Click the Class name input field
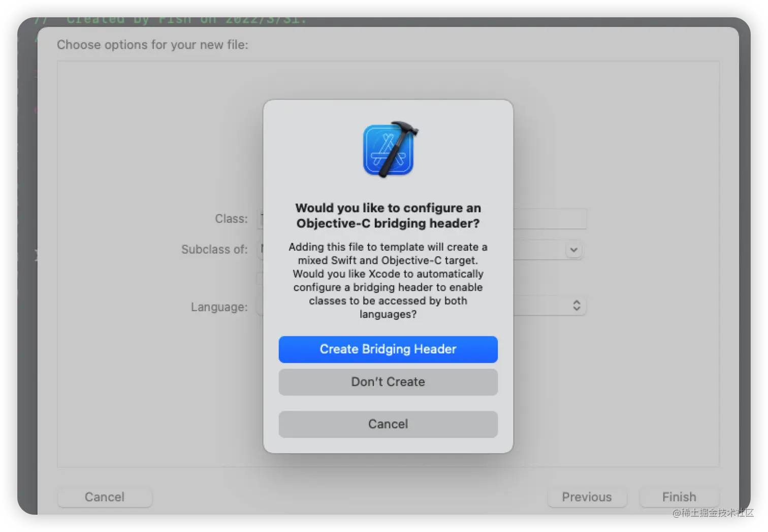 click(422, 219)
